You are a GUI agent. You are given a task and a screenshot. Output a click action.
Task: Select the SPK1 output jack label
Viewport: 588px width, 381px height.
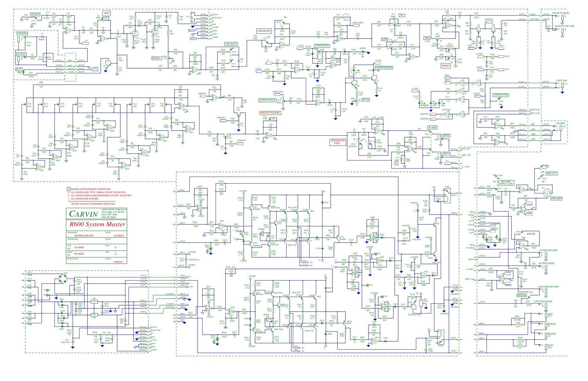(550, 314)
